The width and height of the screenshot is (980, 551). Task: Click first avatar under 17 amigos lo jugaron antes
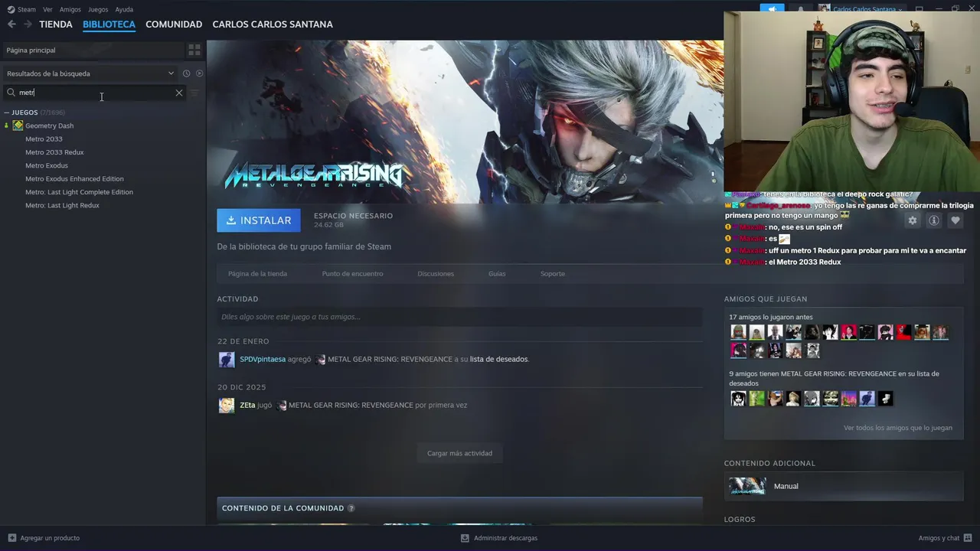(738, 332)
